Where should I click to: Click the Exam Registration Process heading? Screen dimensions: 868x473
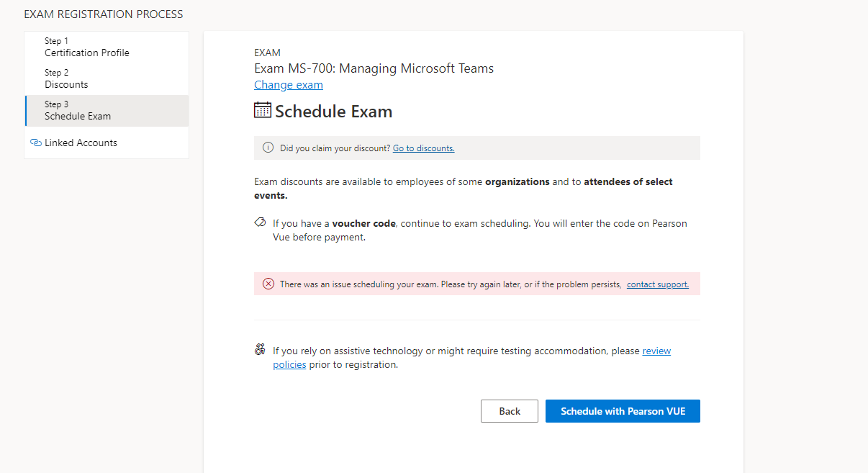click(104, 14)
